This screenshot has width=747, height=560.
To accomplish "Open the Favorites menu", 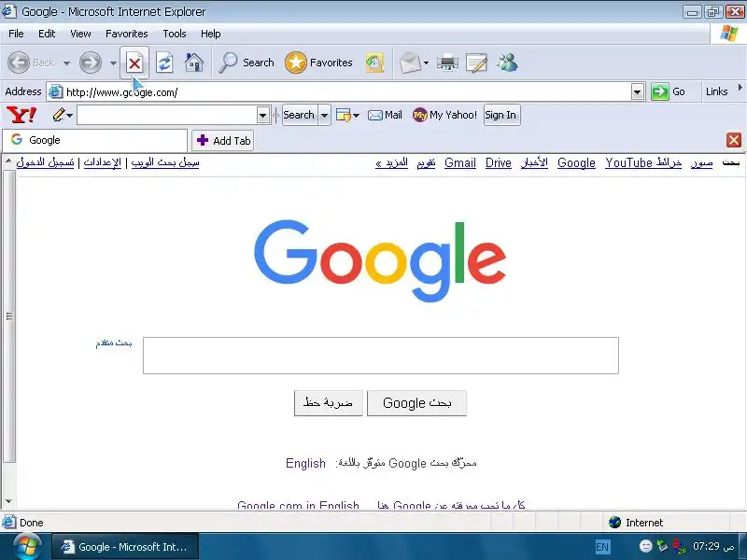I will [127, 34].
